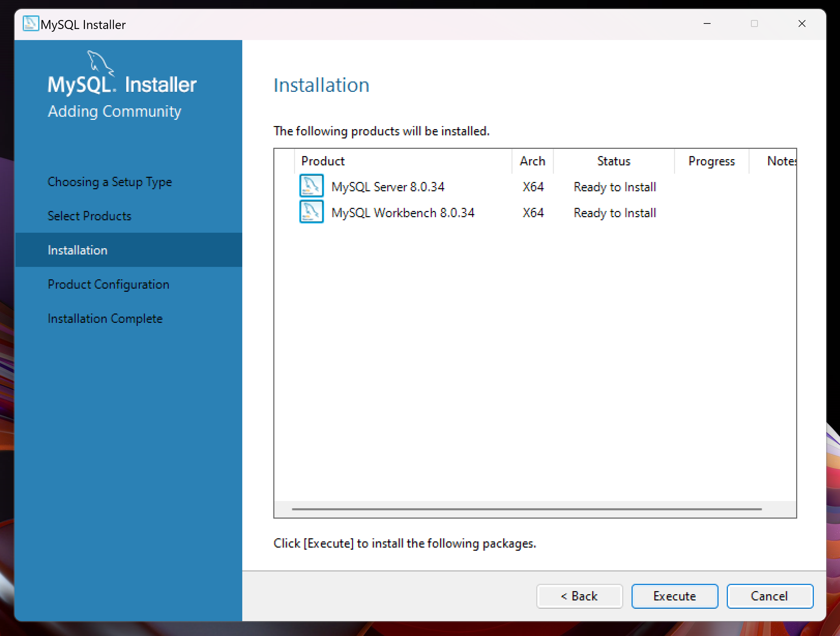Go to the Select Products step

pyautogui.click(x=89, y=216)
